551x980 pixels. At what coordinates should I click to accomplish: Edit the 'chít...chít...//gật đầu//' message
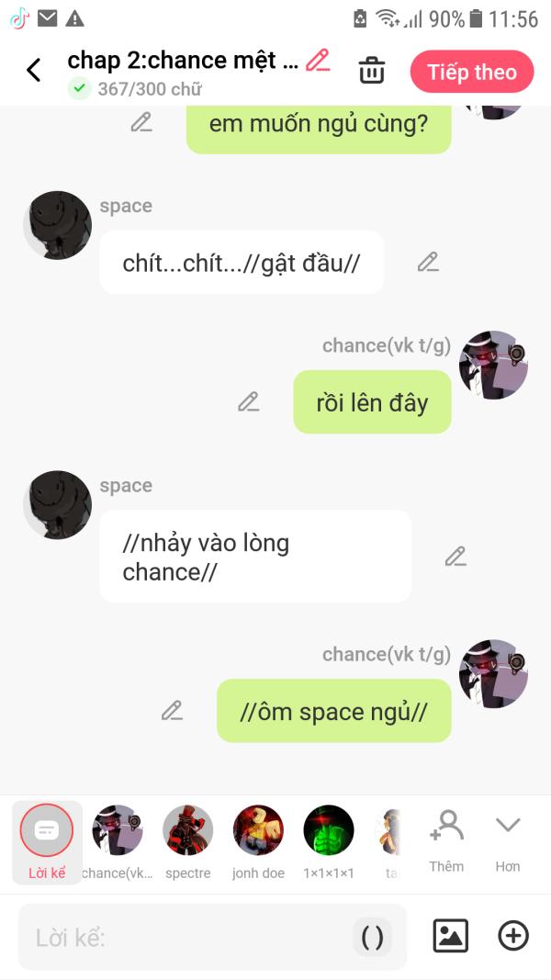428,262
